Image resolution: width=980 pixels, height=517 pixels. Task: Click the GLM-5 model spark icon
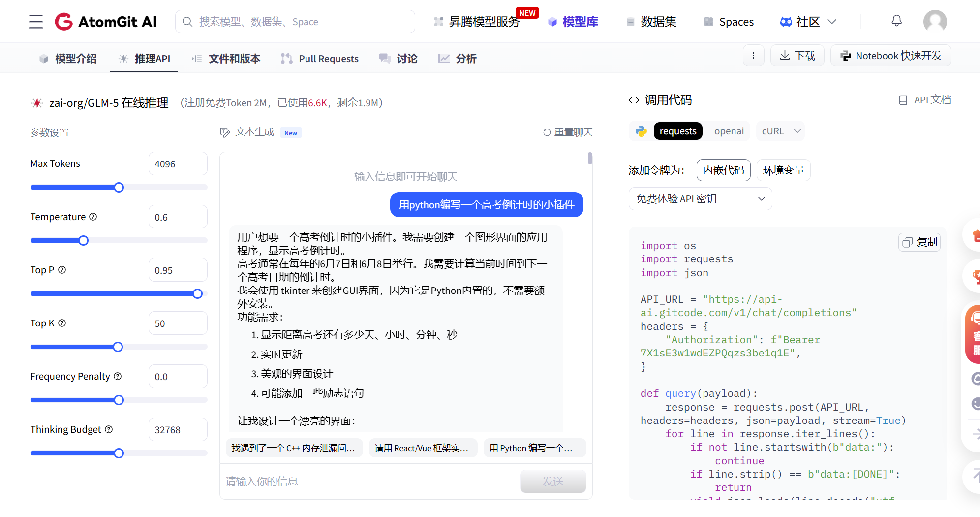[37, 103]
